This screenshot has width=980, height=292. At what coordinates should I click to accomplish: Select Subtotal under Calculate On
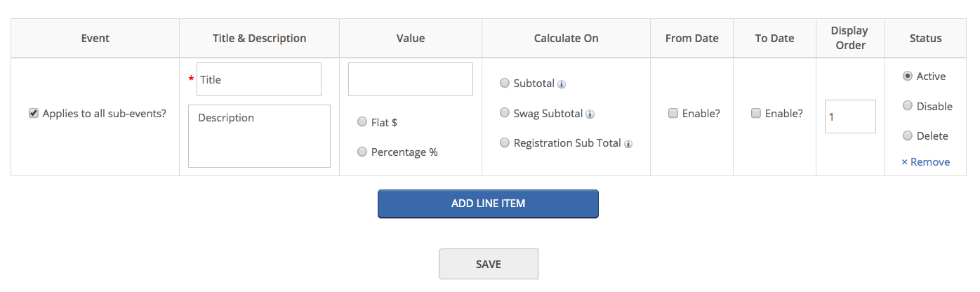point(504,83)
